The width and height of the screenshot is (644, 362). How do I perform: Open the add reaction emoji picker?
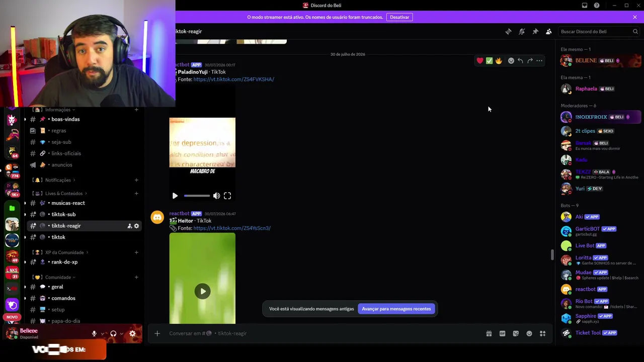(511, 61)
